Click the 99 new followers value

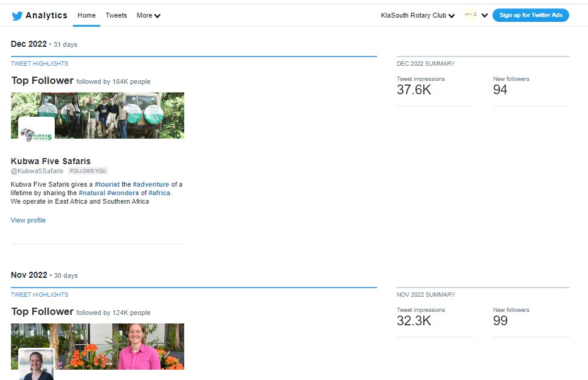click(500, 321)
